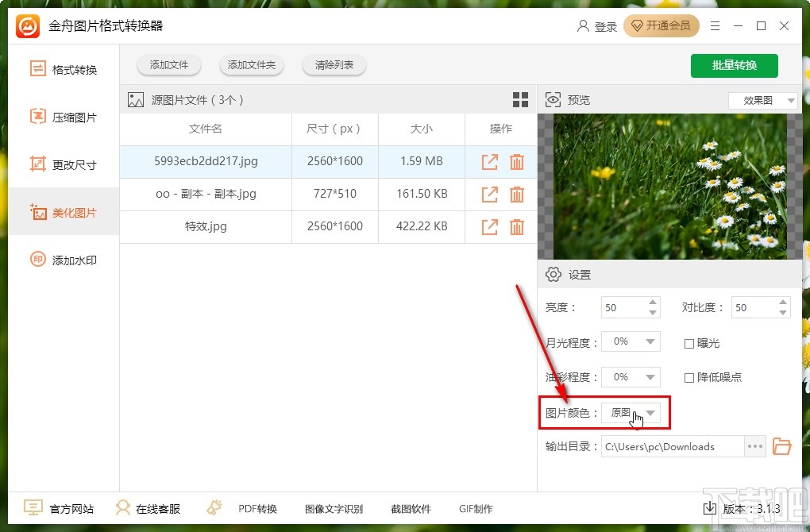The width and height of the screenshot is (810, 532).
Task: Click the output directory browse dots button
Action: tap(754, 446)
